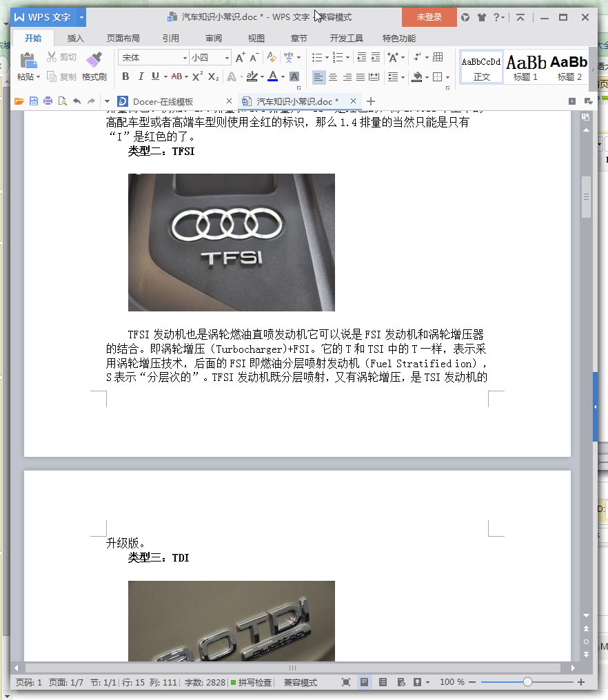Toggle strikethrough AB formatting
The image size is (608, 700).
(x=176, y=76)
